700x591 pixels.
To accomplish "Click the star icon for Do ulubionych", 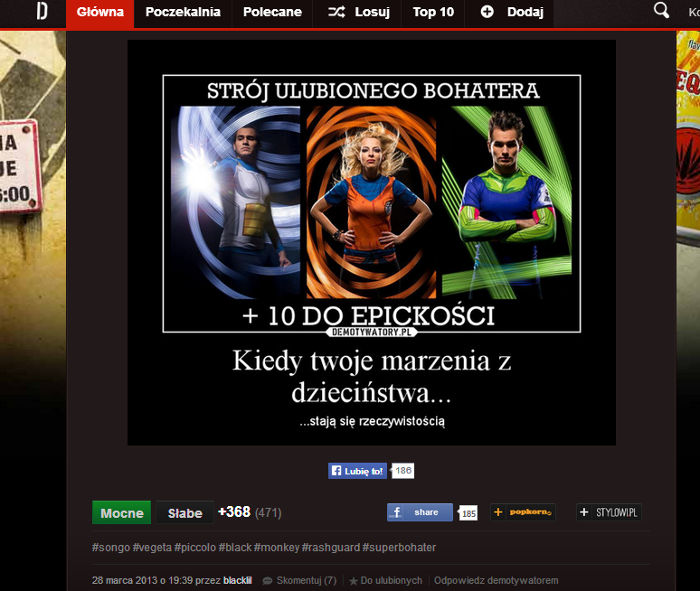I will 355,580.
